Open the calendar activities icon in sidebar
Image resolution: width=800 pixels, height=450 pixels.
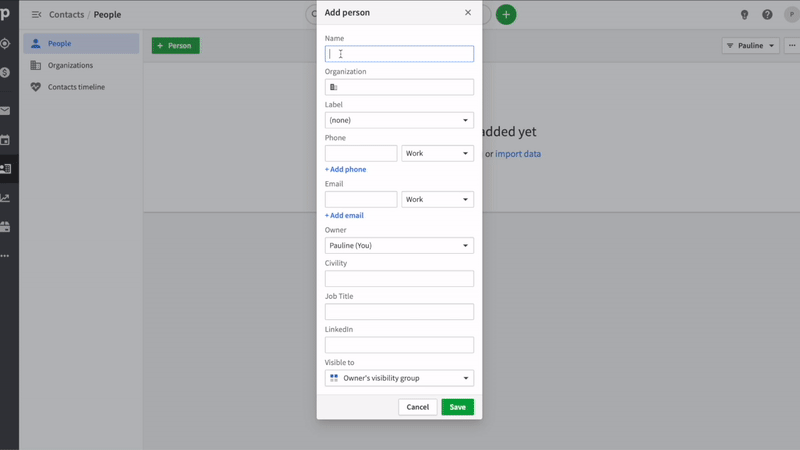coord(5,140)
